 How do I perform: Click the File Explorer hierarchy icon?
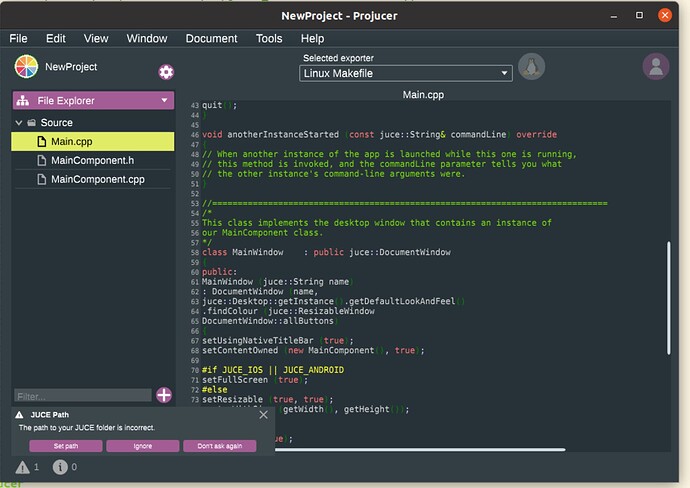coord(23,101)
